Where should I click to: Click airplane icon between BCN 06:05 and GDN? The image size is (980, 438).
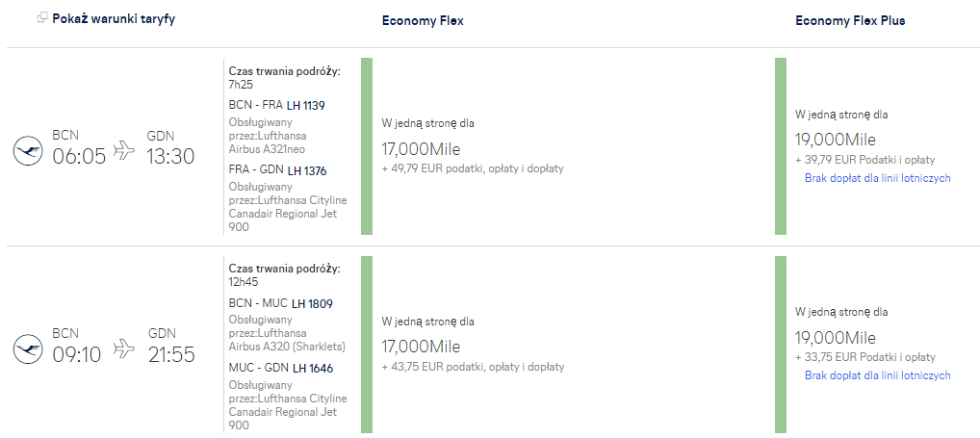click(124, 150)
